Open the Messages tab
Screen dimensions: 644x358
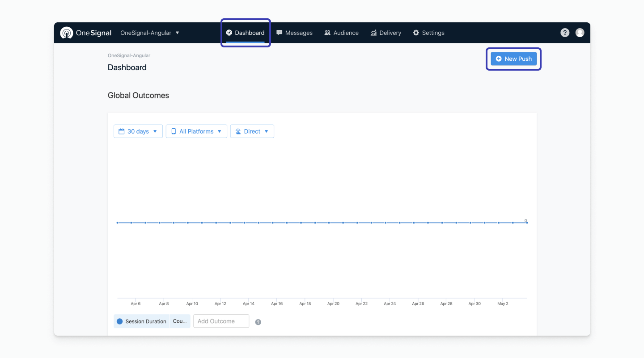tap(294, 33)
